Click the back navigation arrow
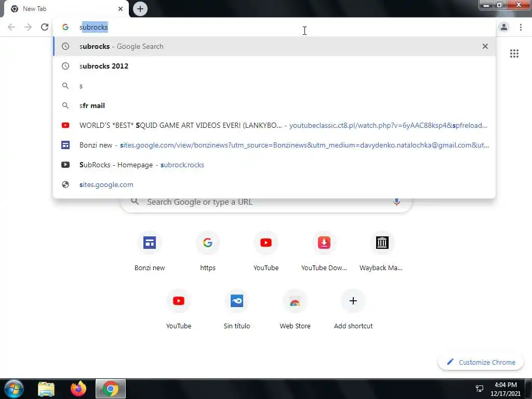The image size is (532, 399). pos(11,27)
